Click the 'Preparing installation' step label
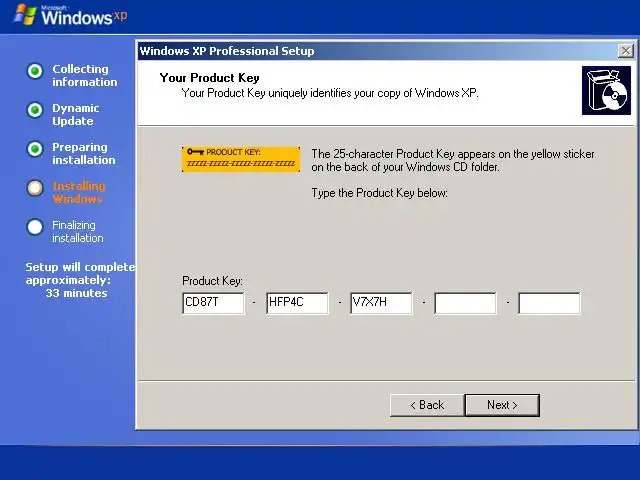The height and width of the screenshot is (480, 640). coord(84,153)
